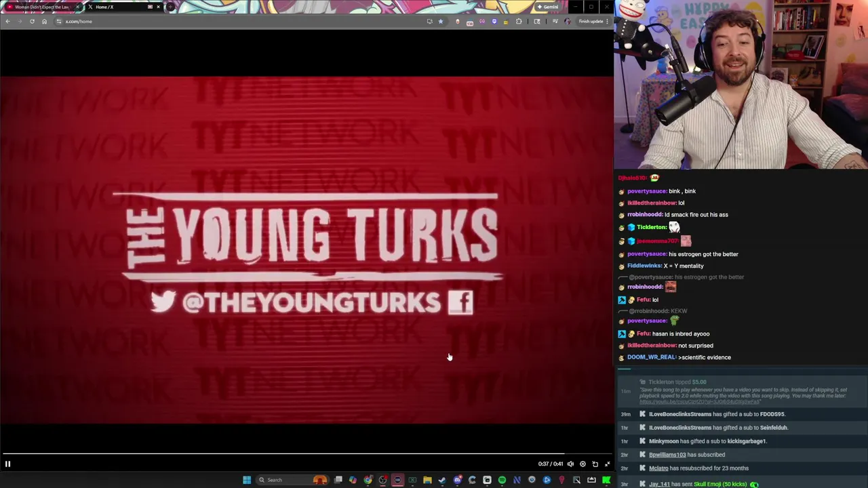
Task: Pause the video with the pause button
Action: tap(7, 464)
